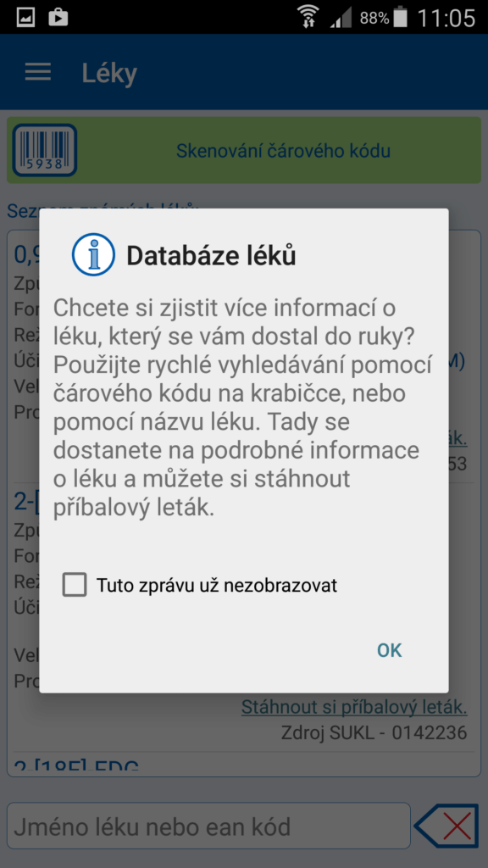488x868 pixels.
Task: Click the dialog message text about léku
Action: tap(241, 408)
